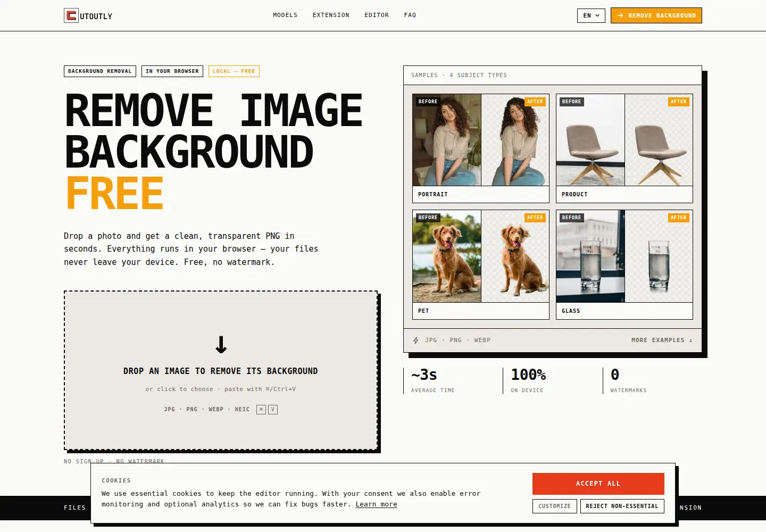Screen dimensions: 766x532
Task: Accept all cookies
Action: [x=598, y=484]
